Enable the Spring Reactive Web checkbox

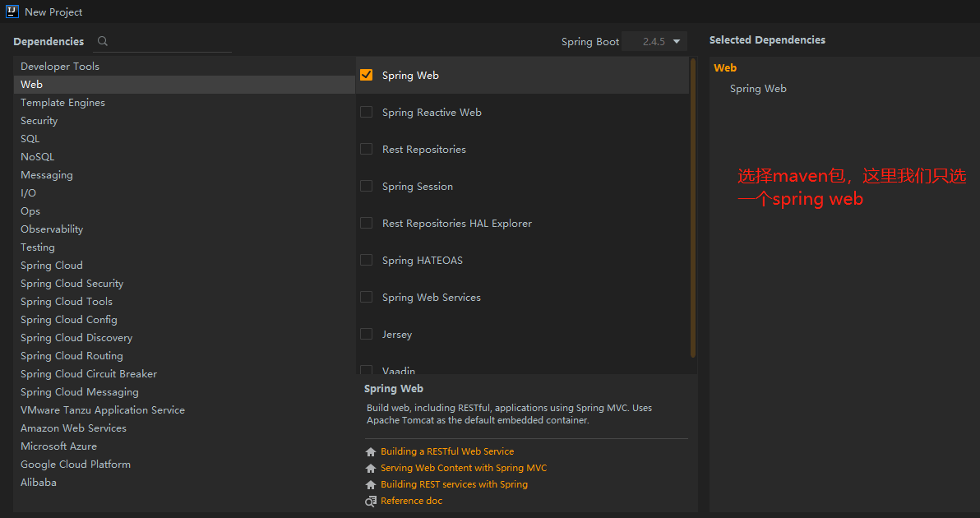[x=367, y=112]
